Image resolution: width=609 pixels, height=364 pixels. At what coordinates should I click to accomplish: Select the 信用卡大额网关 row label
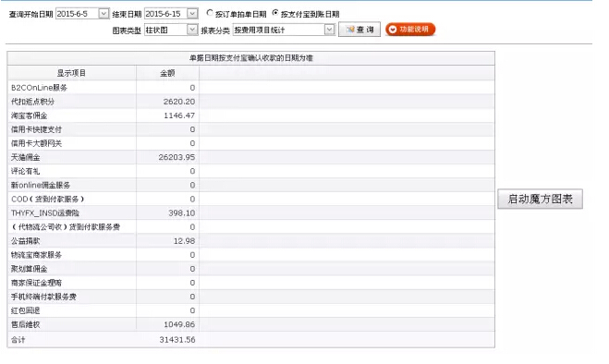(x=36, y=144)
